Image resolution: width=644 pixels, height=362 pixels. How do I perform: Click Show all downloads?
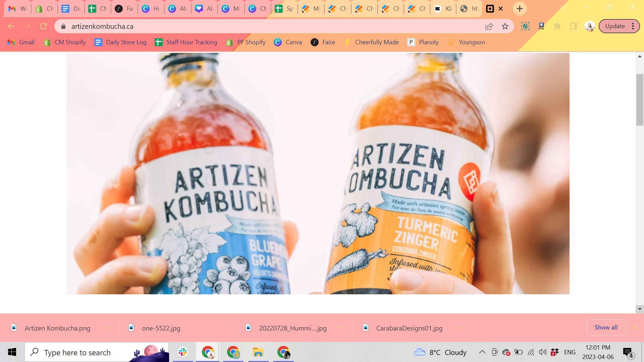606,327
